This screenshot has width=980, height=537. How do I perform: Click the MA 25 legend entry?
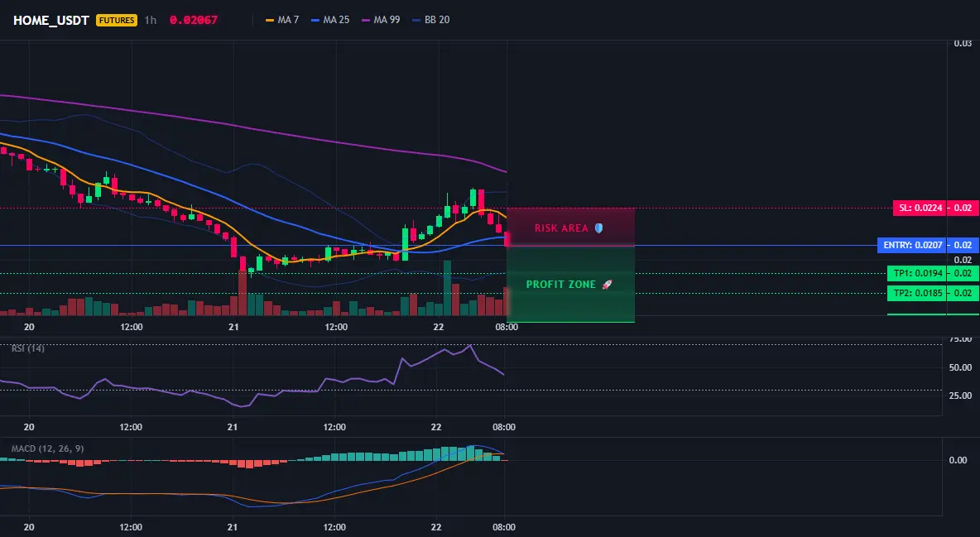[x=330, y=20]
